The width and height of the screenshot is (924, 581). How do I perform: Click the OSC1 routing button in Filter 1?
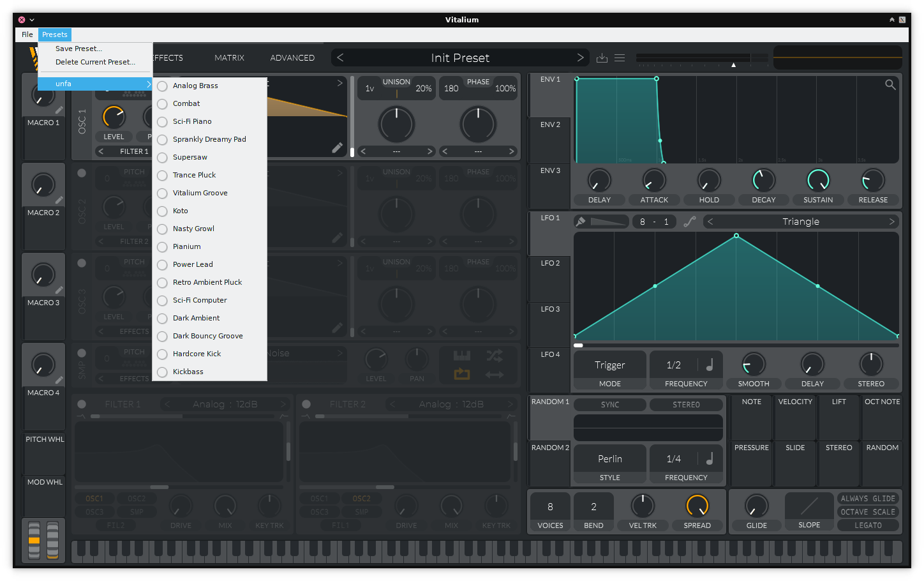94,499
